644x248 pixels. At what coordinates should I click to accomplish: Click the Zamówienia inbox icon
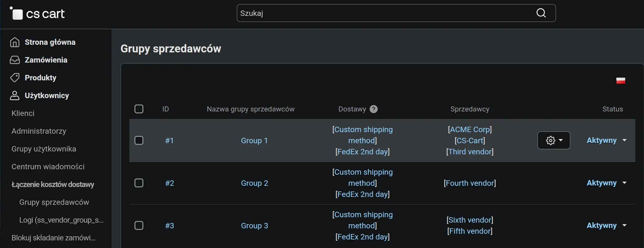pos(15,60)
